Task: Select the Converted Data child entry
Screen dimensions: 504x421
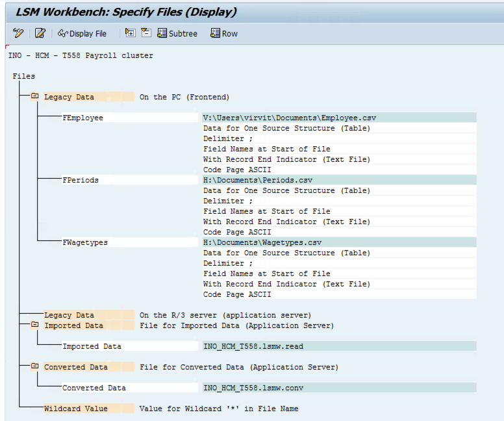Action: [x=130, y=388]
